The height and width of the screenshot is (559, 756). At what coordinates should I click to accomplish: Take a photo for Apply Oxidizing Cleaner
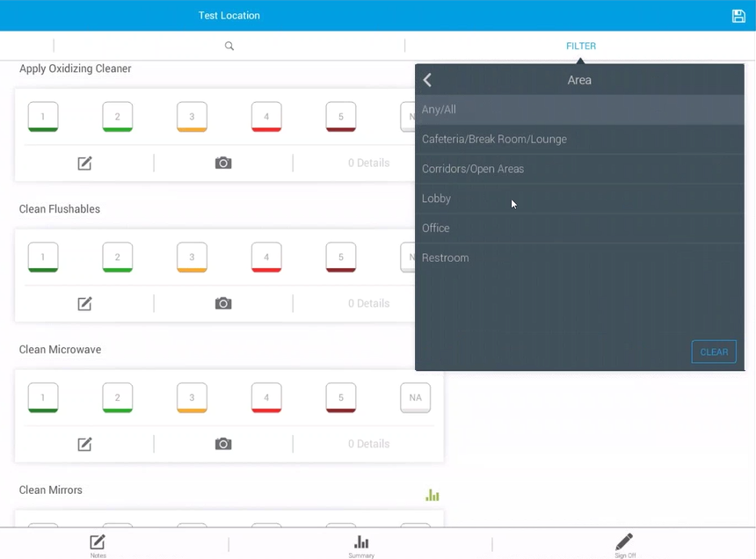point(223,163)
